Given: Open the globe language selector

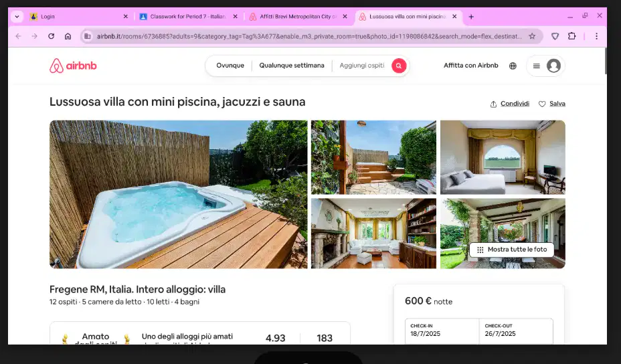Looking at the screenshot, I should pos(513,66).
